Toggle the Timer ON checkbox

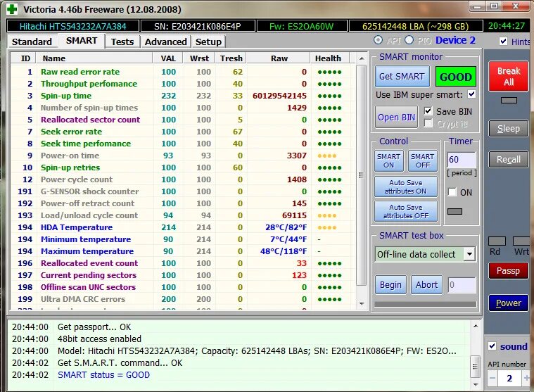pos(452,192)
